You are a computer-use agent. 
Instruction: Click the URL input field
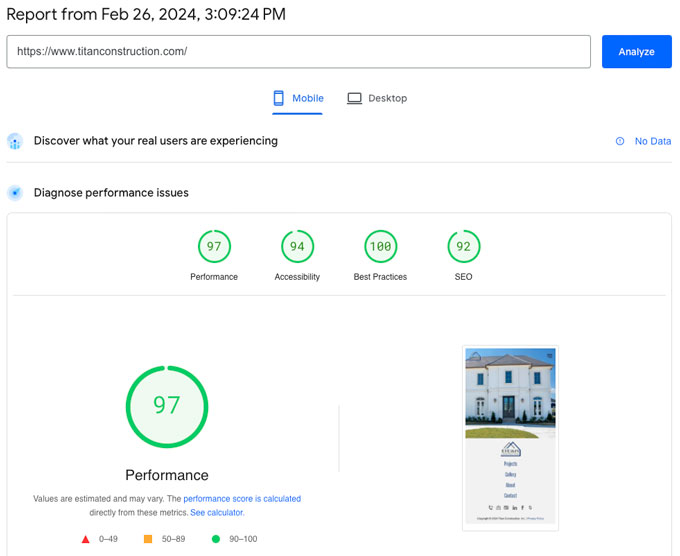[298, 52]
